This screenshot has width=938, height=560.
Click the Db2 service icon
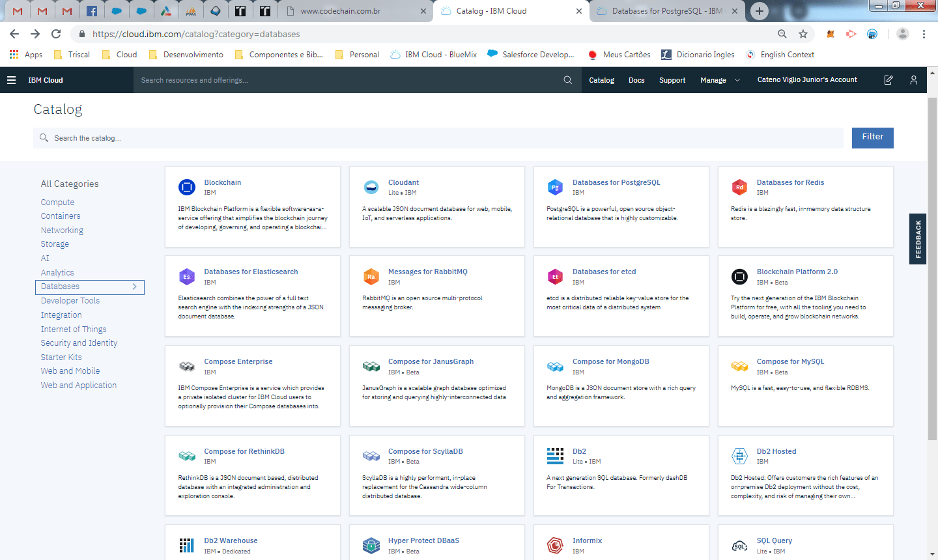pyautogui.click(x=555, y=456)
